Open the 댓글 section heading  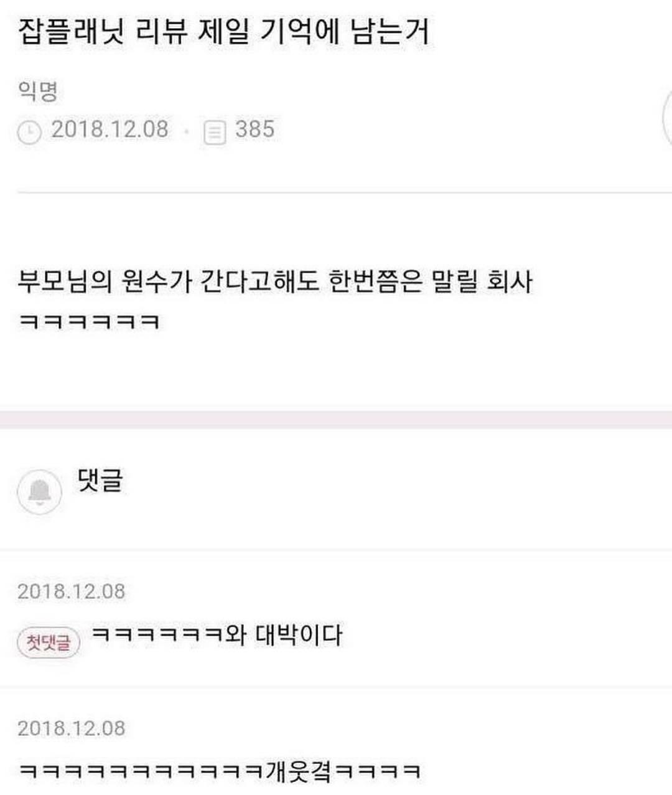(x=100, y=479)
